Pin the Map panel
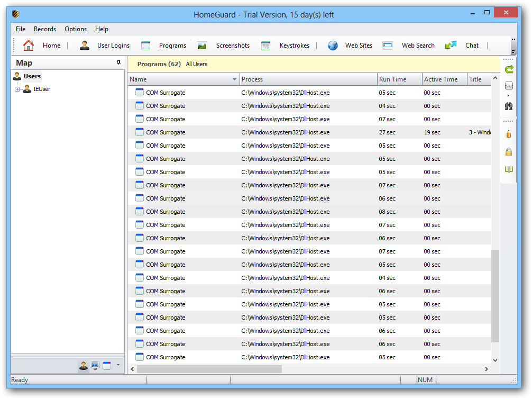 click(118, 62)
